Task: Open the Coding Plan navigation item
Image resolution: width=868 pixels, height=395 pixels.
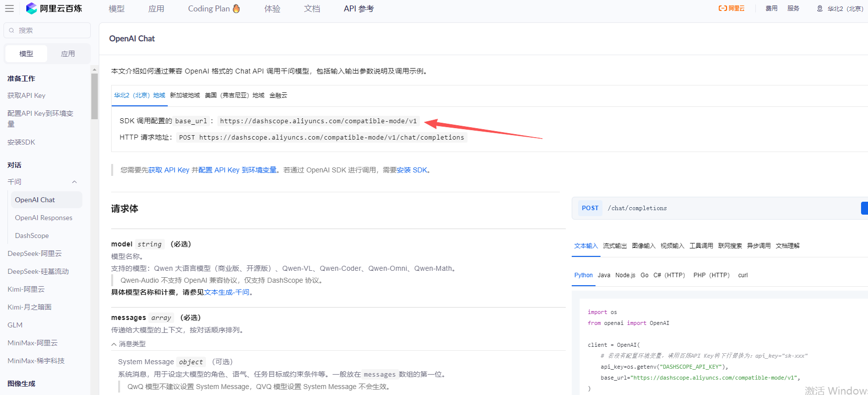Action: pos(214,8)
